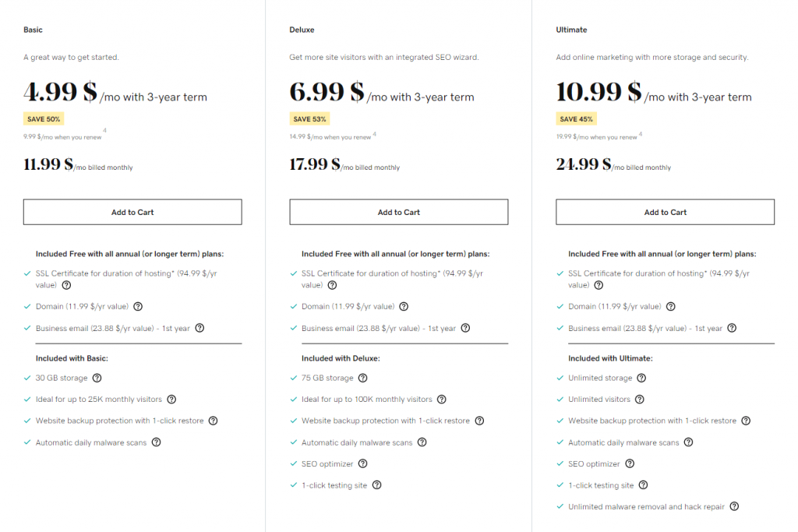The width and height of the screenshot is (798, 532).
Task: Click help icon beside 100K monthly visitors
Action: click(441, 400)
